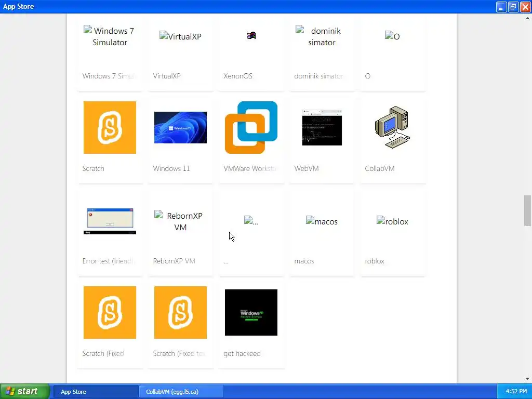Open the RebornXP VM icon

coord(180,221)
